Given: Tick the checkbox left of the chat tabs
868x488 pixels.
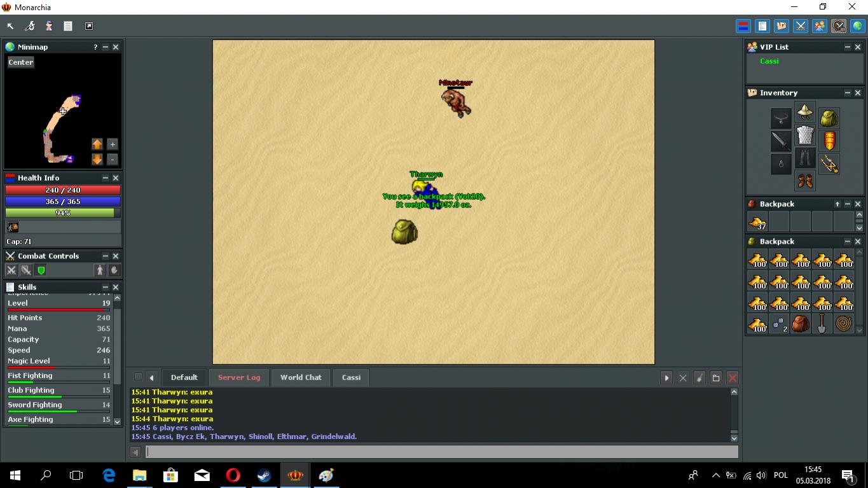Looking at the screenshot, I should (138, 377).
